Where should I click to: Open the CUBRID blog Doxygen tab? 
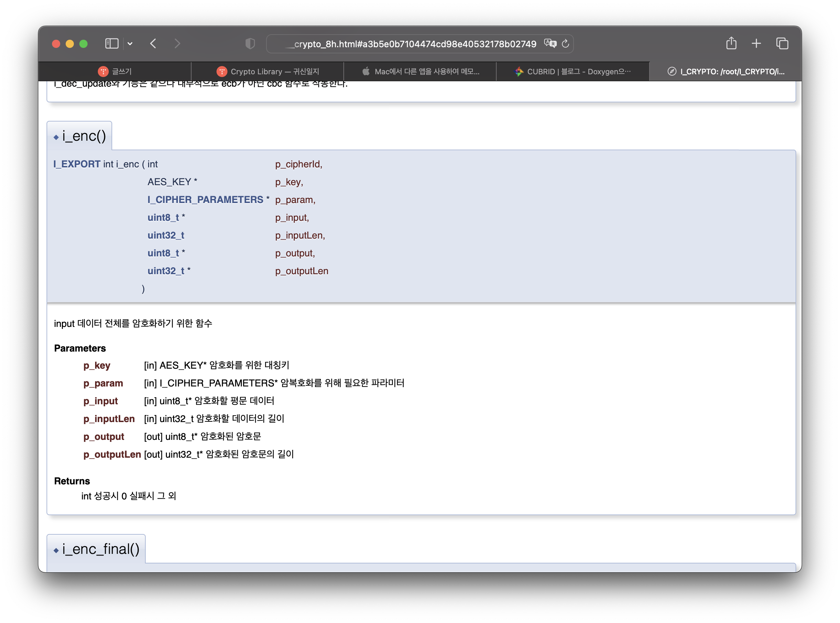click(x=573, y=71)
